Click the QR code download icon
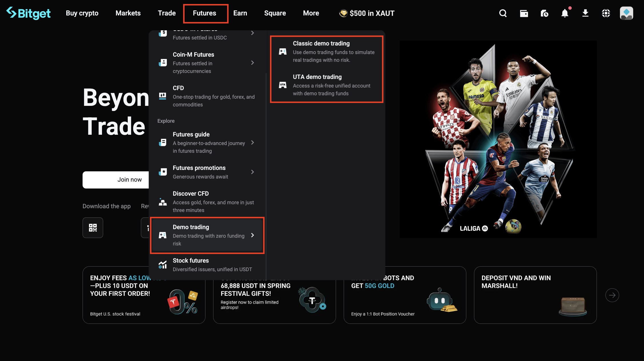 (x=93, y=228)
